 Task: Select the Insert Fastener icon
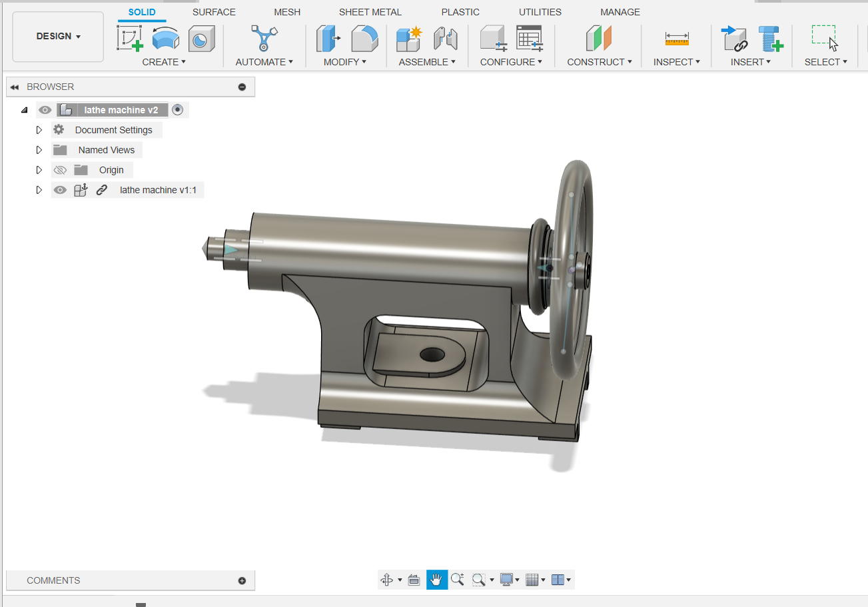pyautogui.click(x=771, y=39)
